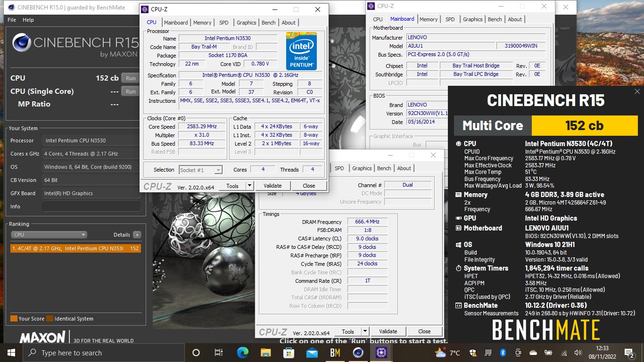Click the Cinebench Info input field

click(91, 206)
